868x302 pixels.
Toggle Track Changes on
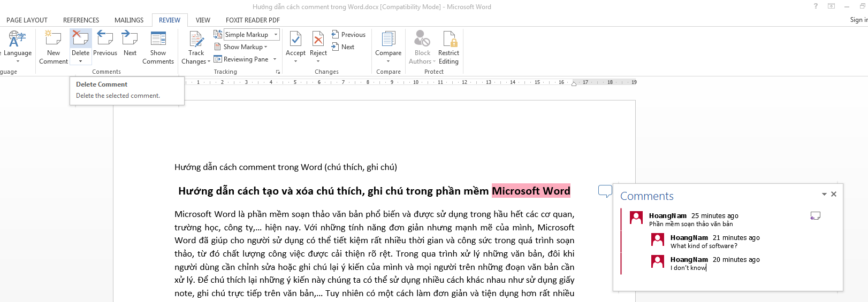click(196, 39)
